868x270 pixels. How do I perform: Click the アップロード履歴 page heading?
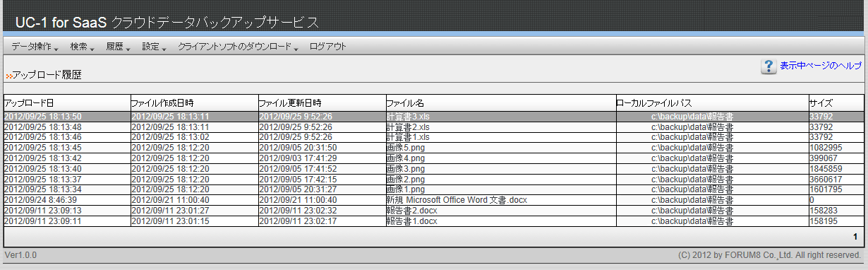[47, 74]
